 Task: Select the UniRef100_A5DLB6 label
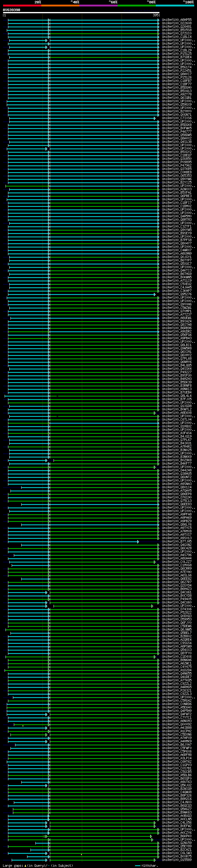[177, 775]
